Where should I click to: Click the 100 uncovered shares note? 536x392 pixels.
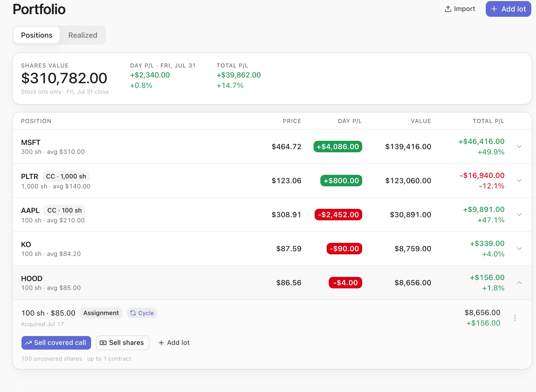click(x=76, y=359)
